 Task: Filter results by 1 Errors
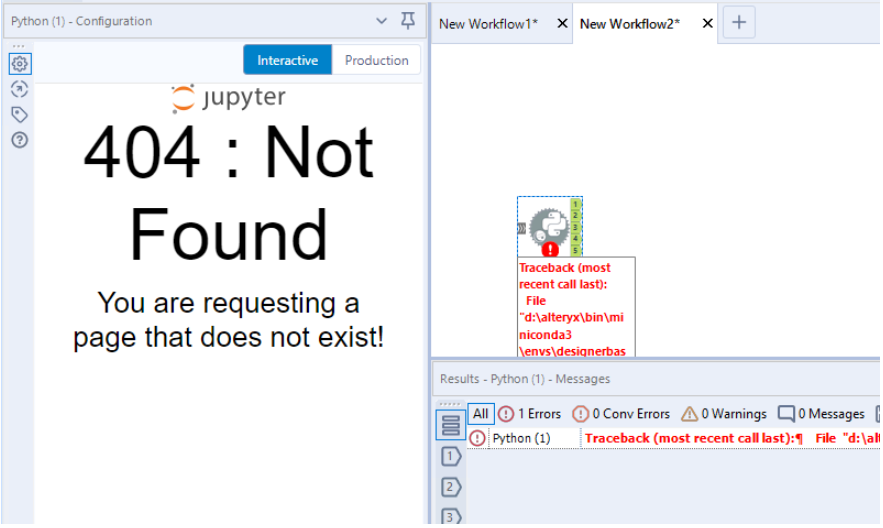click(530, 414)
